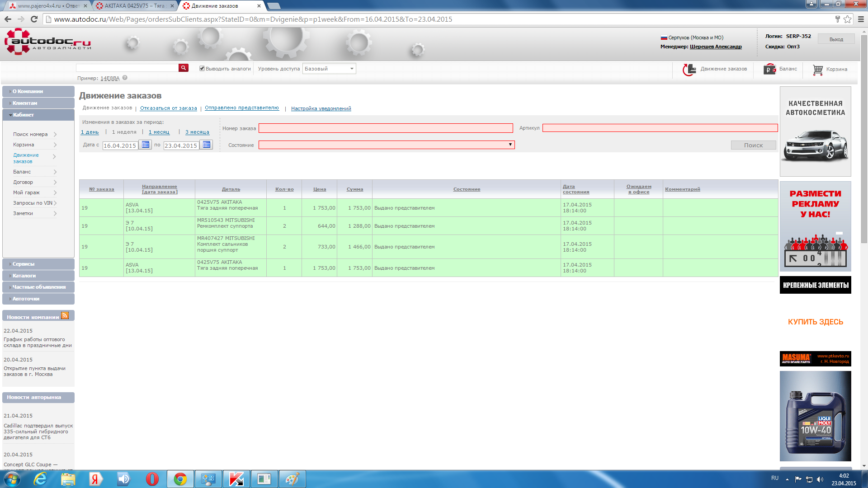Click the 'Номер заказа' input field
Viewport: 868px width, 488px height.
pos(385,128)
